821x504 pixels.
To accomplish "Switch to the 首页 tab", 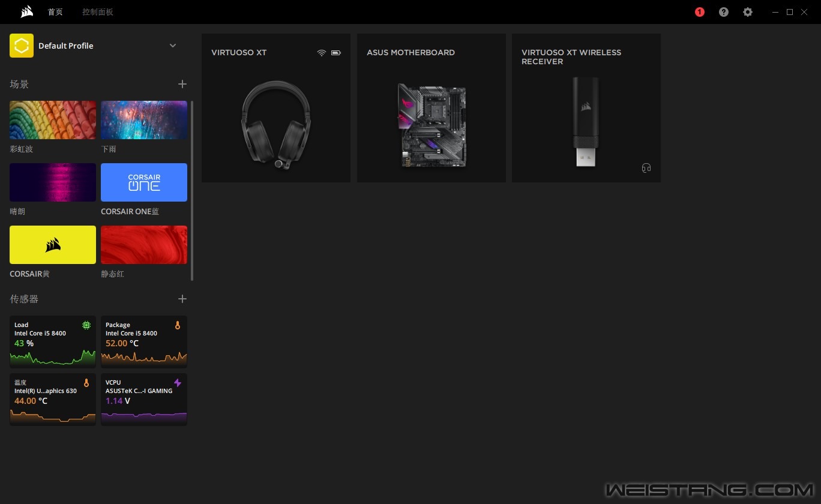I will (x=55, y=12).
